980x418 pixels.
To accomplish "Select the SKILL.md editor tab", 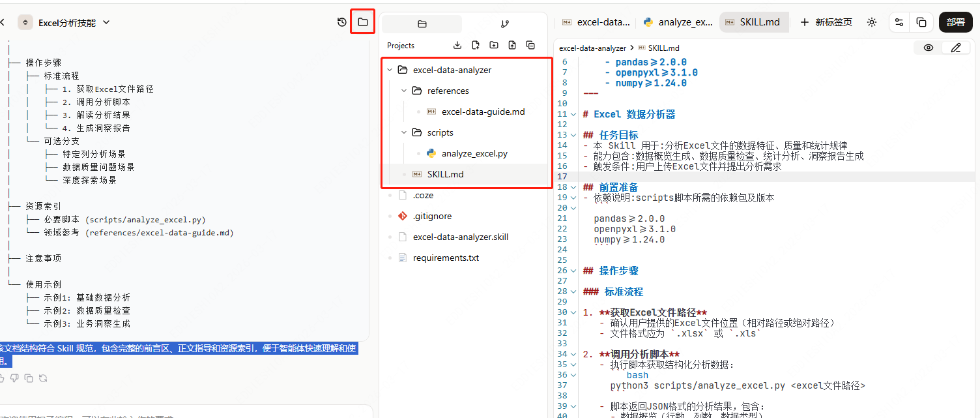I will [753, 22].
